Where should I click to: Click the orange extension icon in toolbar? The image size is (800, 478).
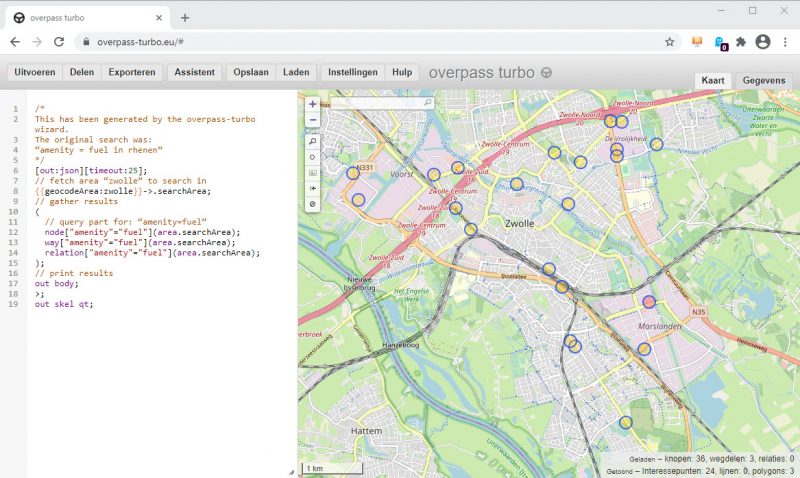697,42
